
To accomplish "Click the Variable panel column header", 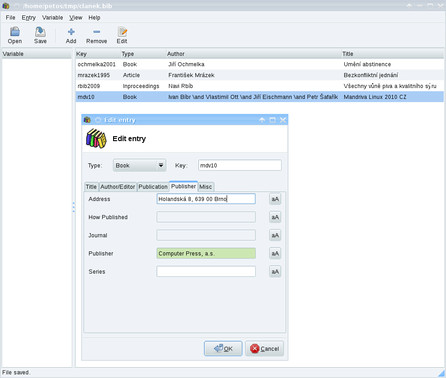I will [37, 54].
